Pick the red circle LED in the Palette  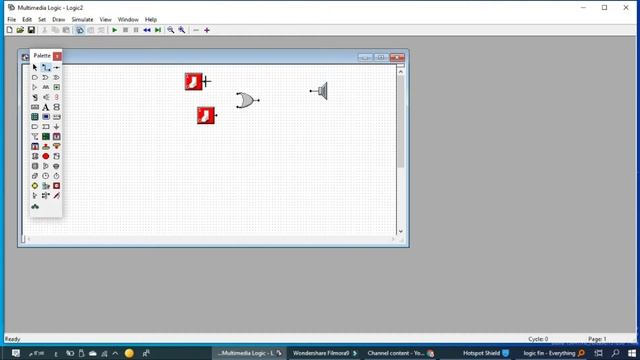[x=46, y=156]
